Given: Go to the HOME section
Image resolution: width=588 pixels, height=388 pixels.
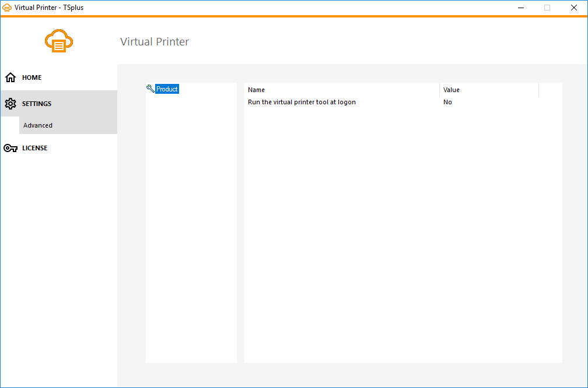Looking at the screenshot, I should pos(32,77).
